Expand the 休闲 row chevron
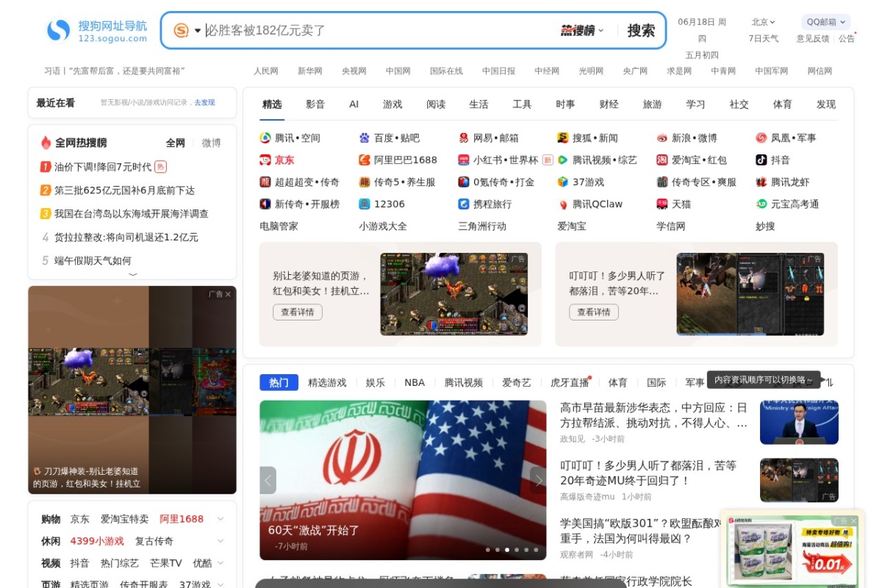The width and height of the screenshot is (882, 588). [x=220, y=541]
